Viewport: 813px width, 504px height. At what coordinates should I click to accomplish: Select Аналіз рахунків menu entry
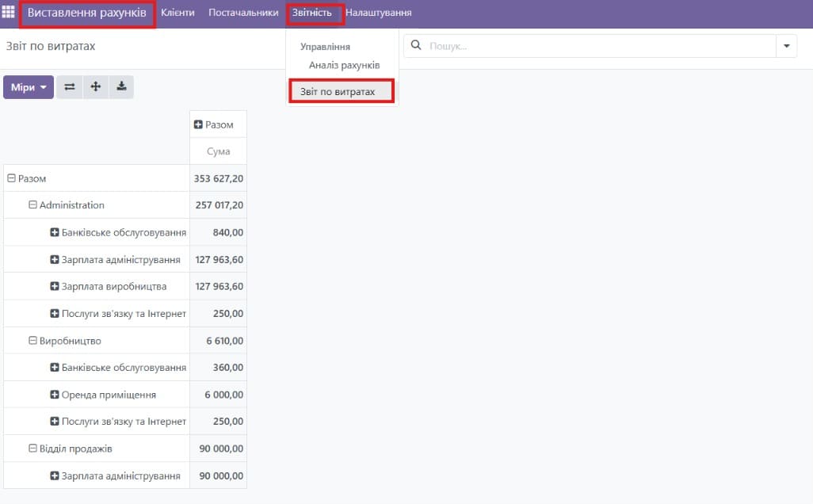pyautogui.click(x=344, y=65)
